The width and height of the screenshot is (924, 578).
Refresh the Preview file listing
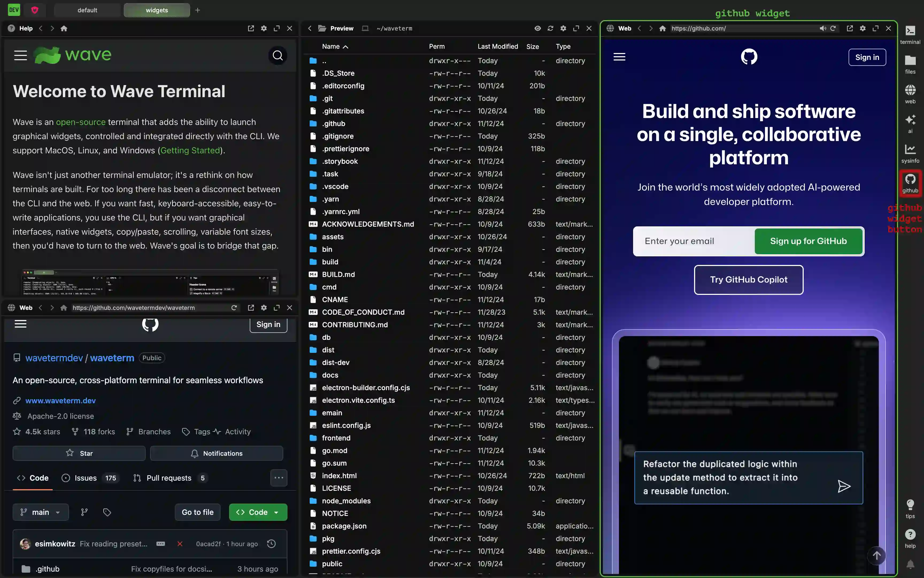(x=550, y=28)
